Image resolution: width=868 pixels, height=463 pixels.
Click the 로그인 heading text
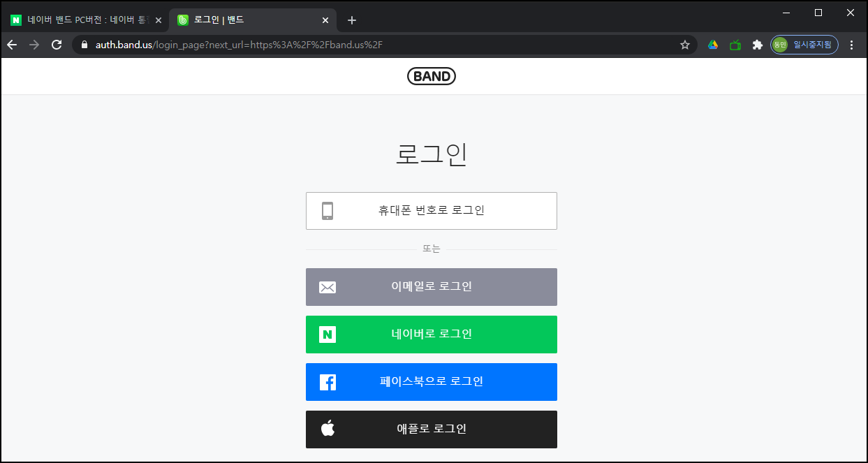click(432, 154)
